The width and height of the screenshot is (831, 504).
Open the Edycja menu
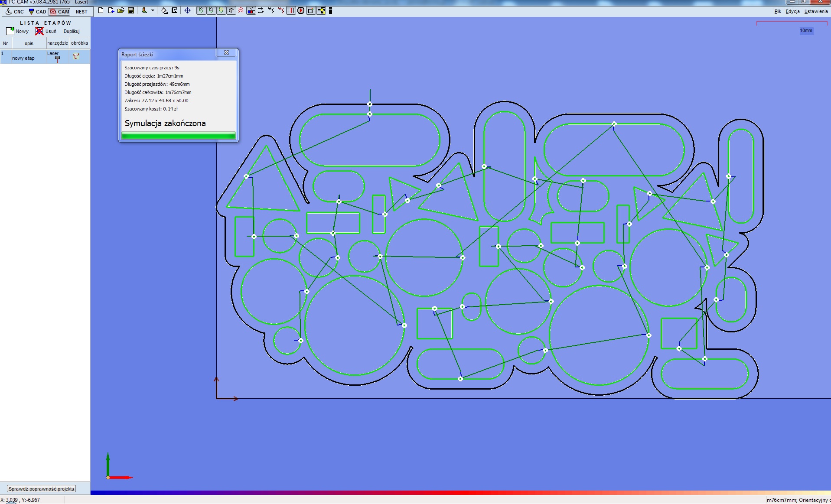point(792,12)
